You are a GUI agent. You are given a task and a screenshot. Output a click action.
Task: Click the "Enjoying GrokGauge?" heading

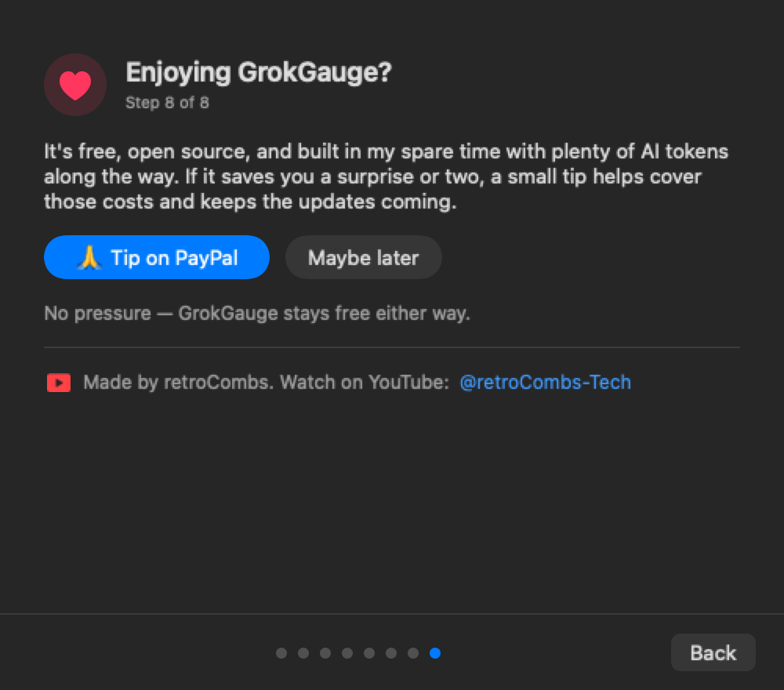click(259, 73)
